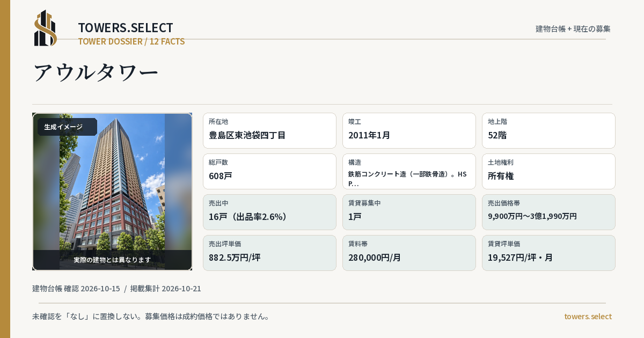
Task: Click the 売出中 16戸 listing card
Action: pos(269,212)
